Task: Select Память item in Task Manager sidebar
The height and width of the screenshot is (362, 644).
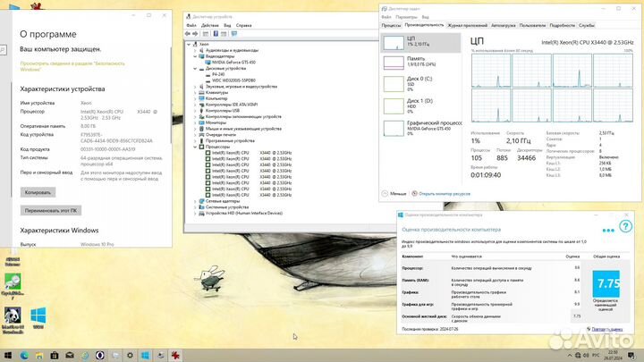Action: 421,62
